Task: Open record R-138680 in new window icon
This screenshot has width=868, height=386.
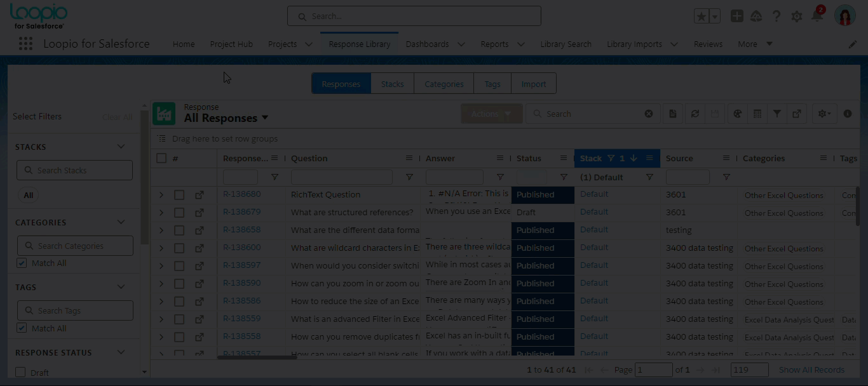Action: point(200,195)
